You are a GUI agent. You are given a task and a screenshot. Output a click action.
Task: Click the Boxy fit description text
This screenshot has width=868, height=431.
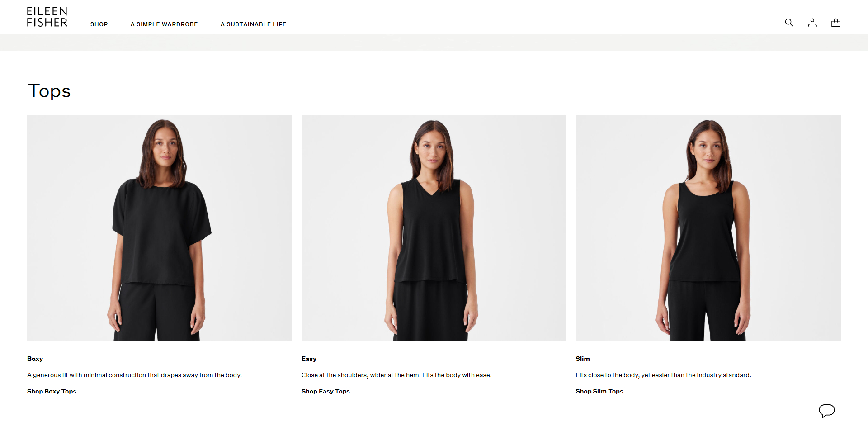(134, 374)
